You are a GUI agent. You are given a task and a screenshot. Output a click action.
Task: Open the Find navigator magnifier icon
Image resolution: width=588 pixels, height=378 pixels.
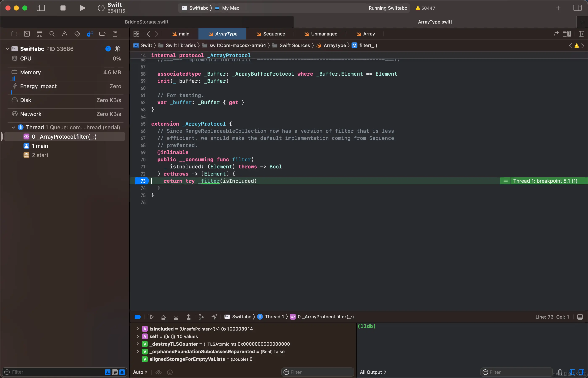point(52,34)
